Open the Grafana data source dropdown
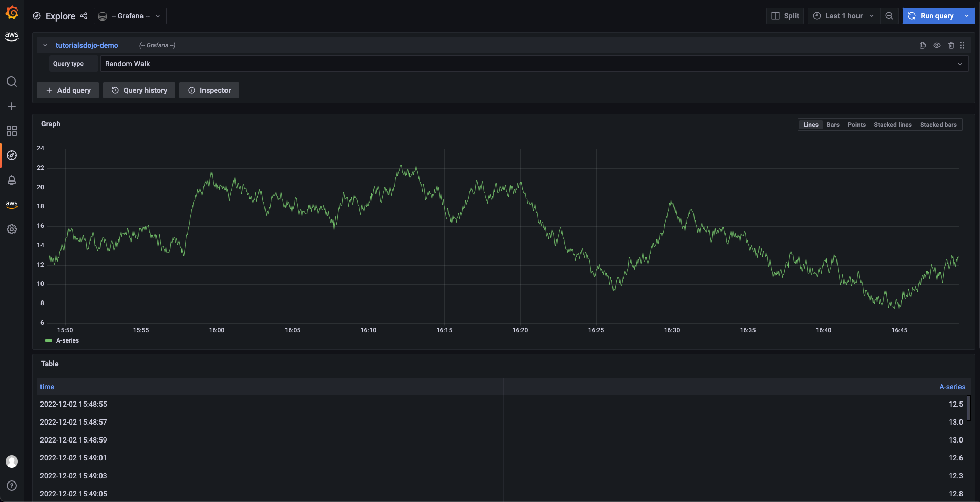The width and height of the screenshot is (980, 502). coord(130,16)
